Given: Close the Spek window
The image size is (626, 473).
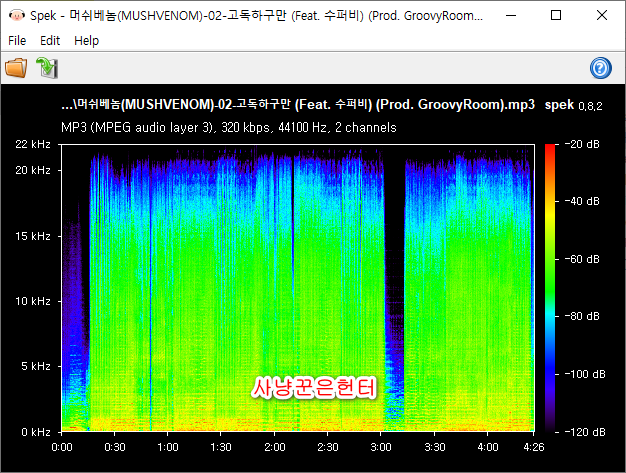Looking at the screenshot, I should (x=602, y=15).
